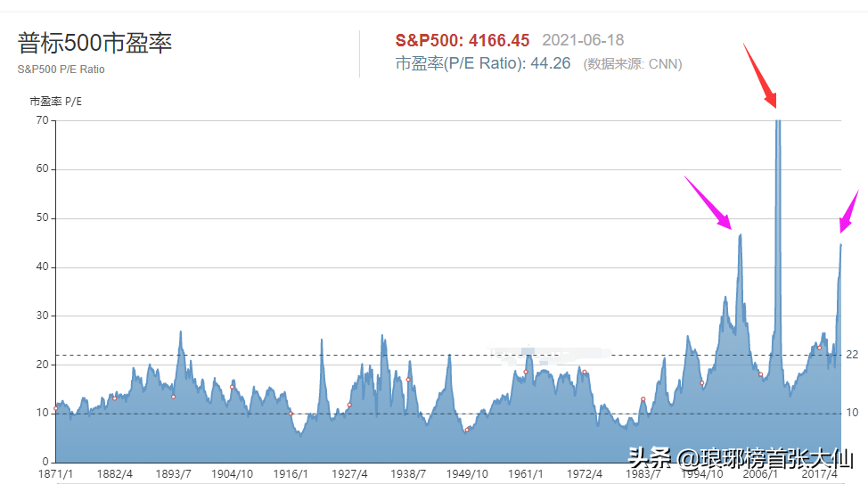Click the y-axis tick label 40
868x484 pixels.
click(x=42, y=267)
